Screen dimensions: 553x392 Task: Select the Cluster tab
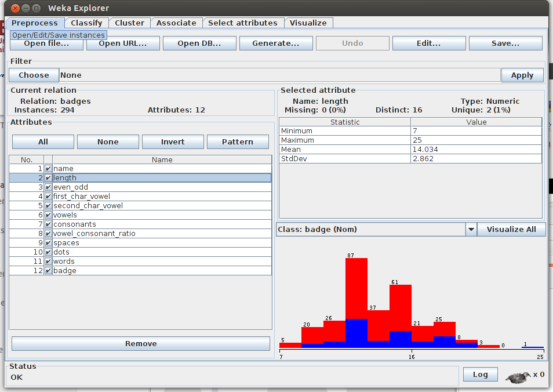click(x=129, y=23)
